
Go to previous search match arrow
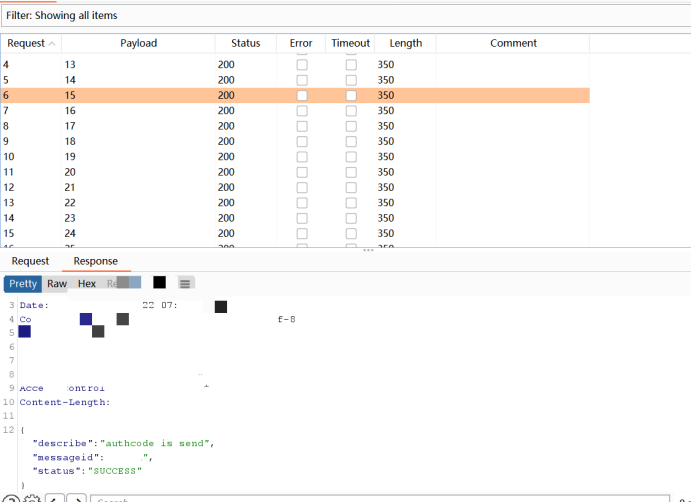54,499
